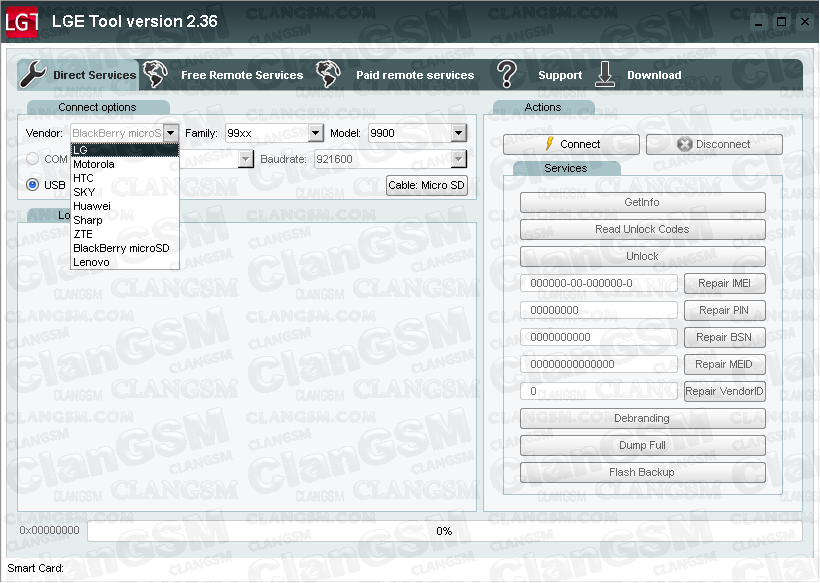
Task: Open the Baudrate dropdown showing 921600
Action: [459, 159]
